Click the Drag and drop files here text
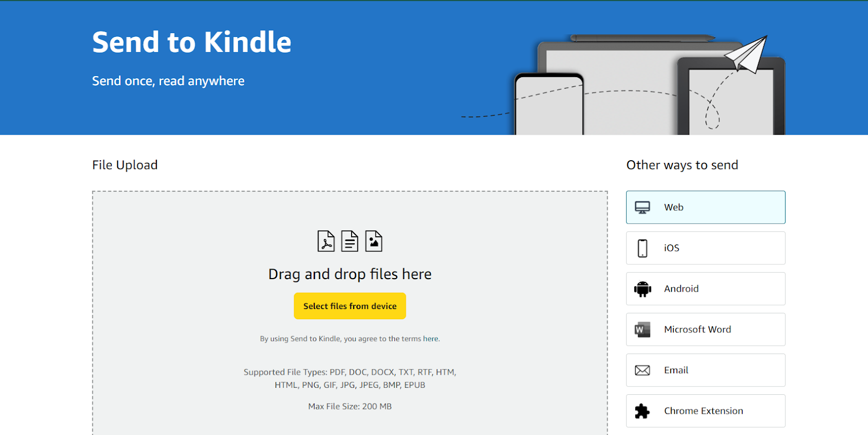 pyautogui.click(x=350, y=274)
